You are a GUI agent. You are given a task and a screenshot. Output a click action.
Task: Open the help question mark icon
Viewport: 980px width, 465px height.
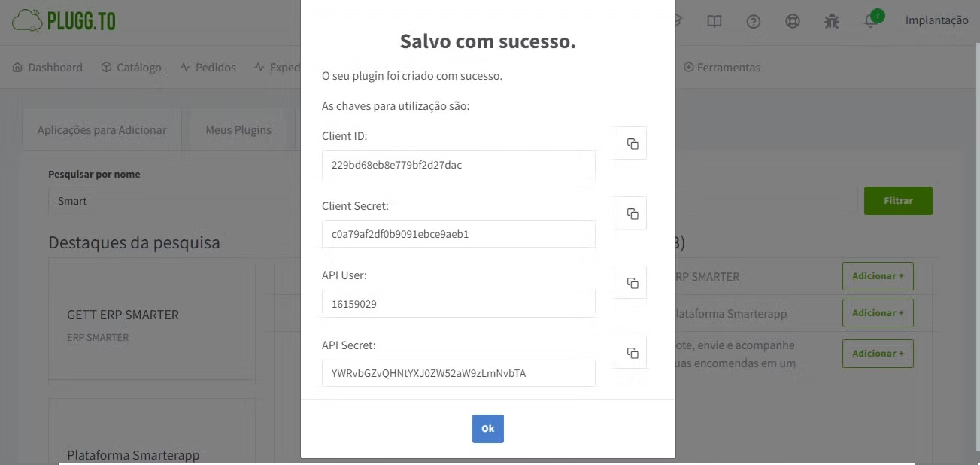(753, 21)
